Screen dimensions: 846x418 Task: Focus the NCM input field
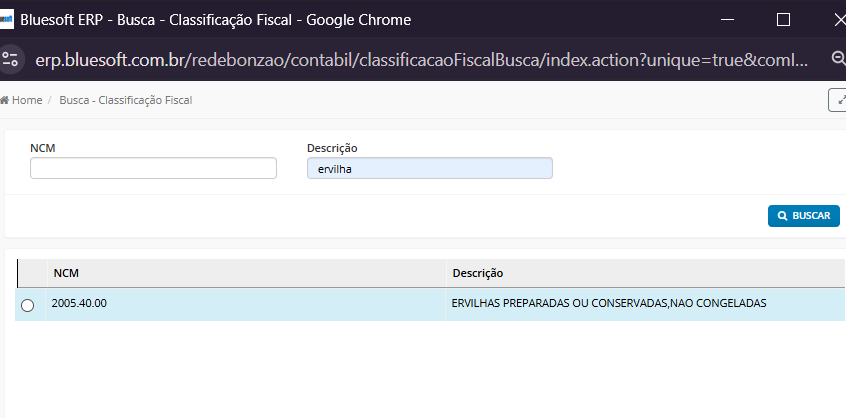click(x=153, y=169)
